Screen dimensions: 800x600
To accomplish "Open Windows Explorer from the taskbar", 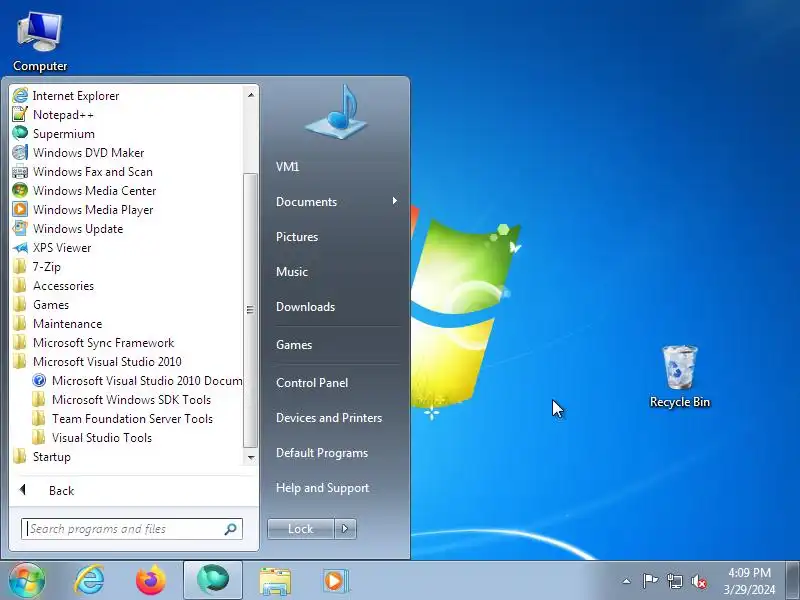I will point(275,581).
